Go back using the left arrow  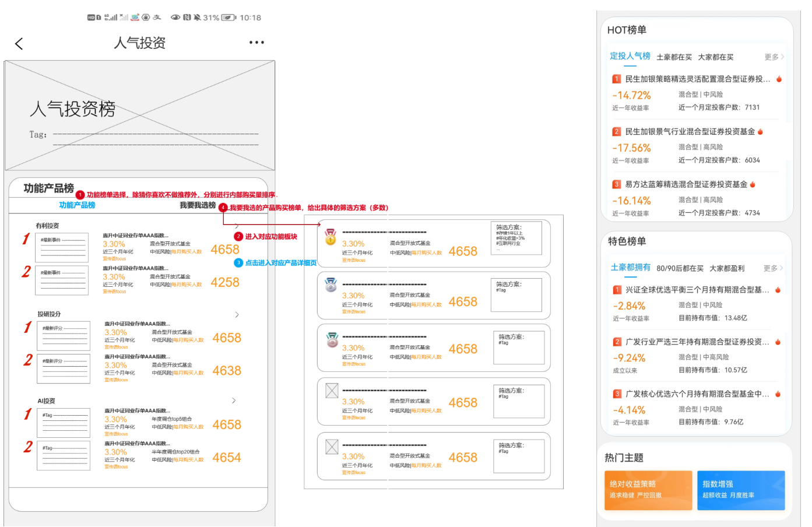pos(19,43)
